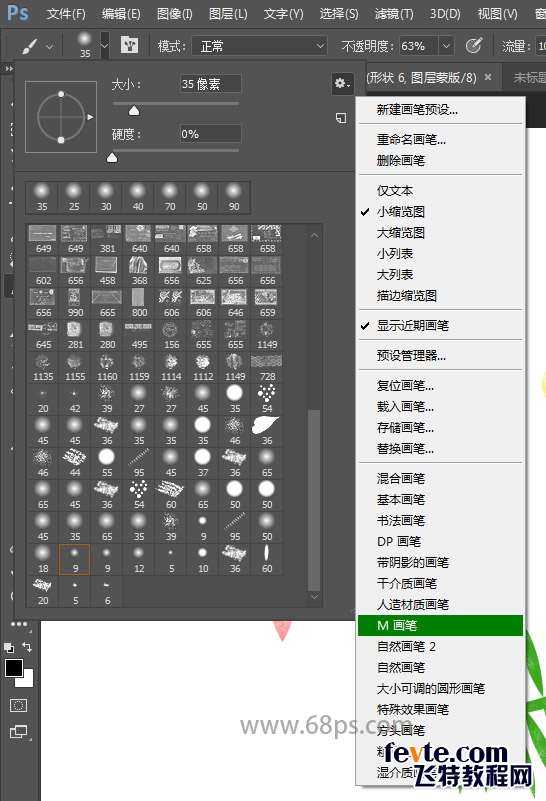
Task: Click the Brush tool preset icon
Action: click(x=30, y=47)
